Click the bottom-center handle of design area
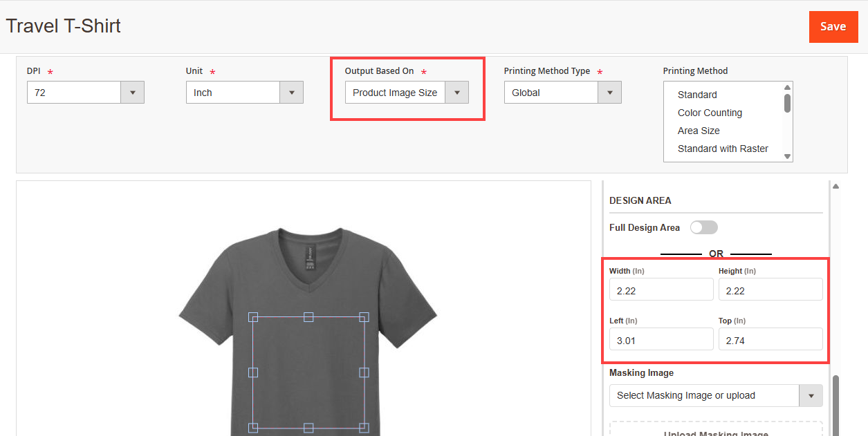Image resolution: width=868 pixels, height=436 pixels. pos(308,428)
